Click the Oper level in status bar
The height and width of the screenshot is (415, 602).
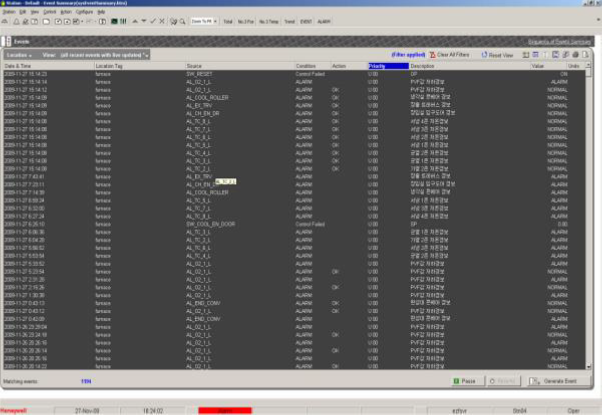[x=574, y=411]
